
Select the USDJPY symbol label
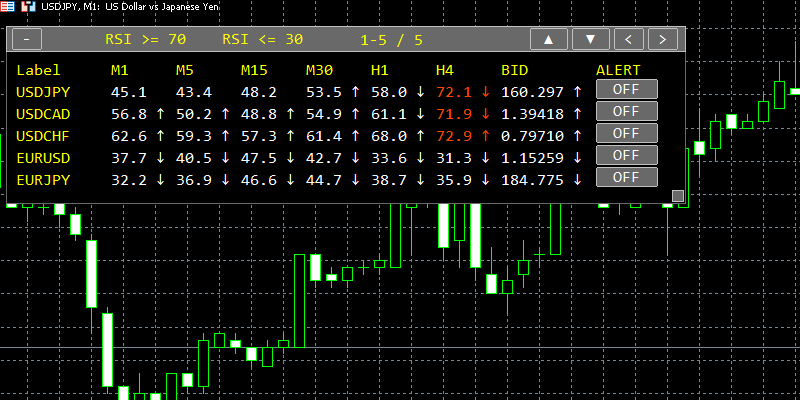click(x=43, y=92)
